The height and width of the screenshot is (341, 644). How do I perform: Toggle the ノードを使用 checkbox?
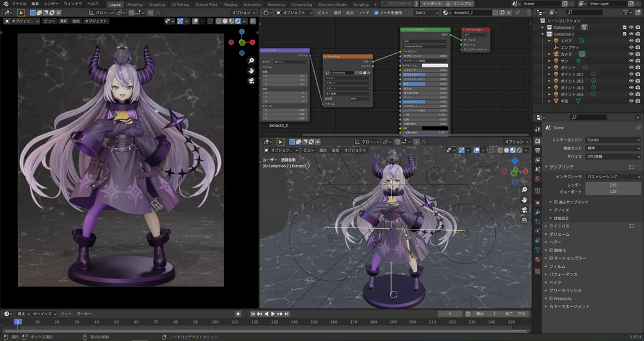376,13
